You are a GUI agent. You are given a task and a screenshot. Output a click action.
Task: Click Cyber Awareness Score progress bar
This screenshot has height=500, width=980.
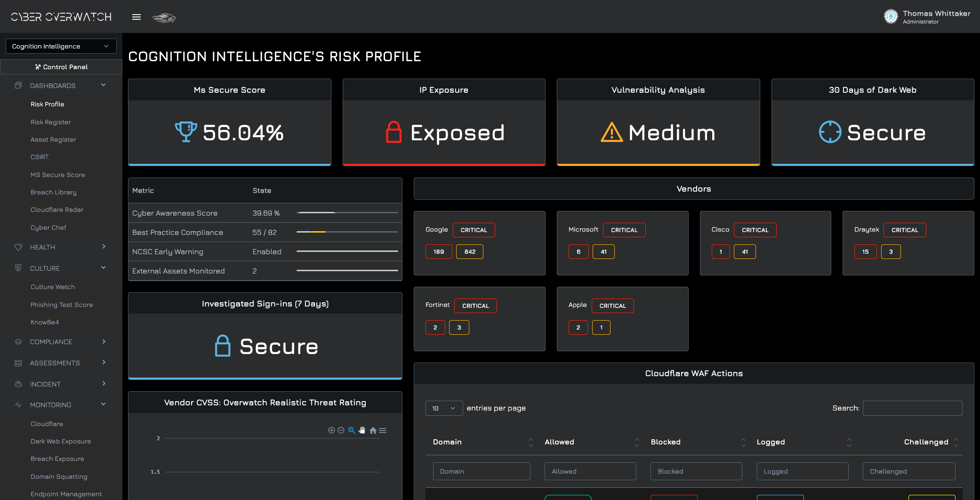347,213
